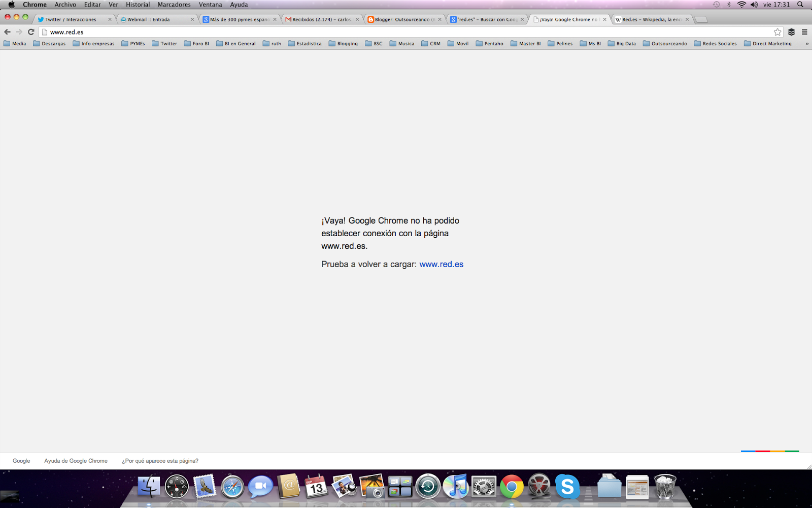
Task: Close the Más de 300 pymes tab
Action: click(275, 19)
